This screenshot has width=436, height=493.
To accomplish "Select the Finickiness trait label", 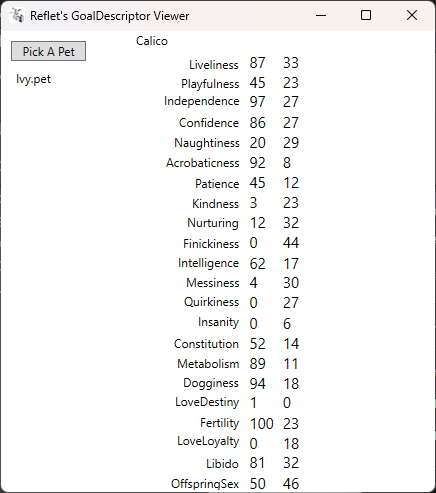I will (211, 244).
